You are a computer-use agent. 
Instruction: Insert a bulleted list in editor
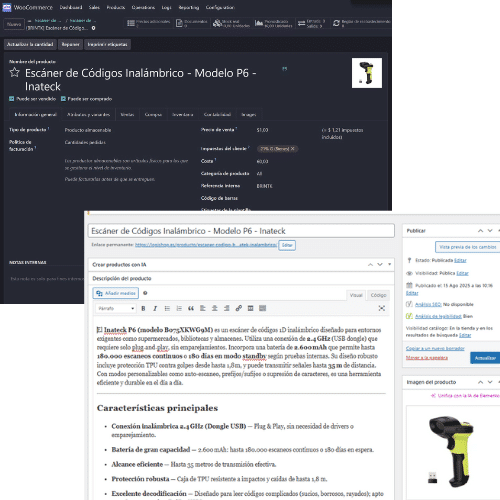(167, 308)
